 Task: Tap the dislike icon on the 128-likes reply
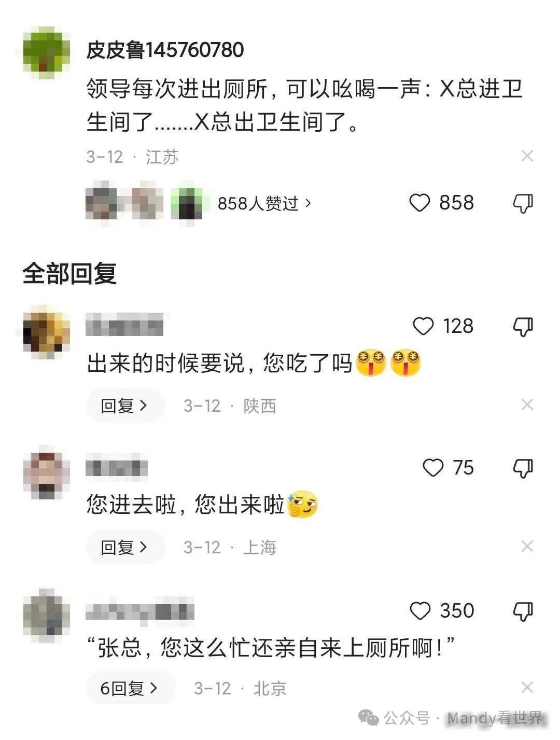coord(523,327)
